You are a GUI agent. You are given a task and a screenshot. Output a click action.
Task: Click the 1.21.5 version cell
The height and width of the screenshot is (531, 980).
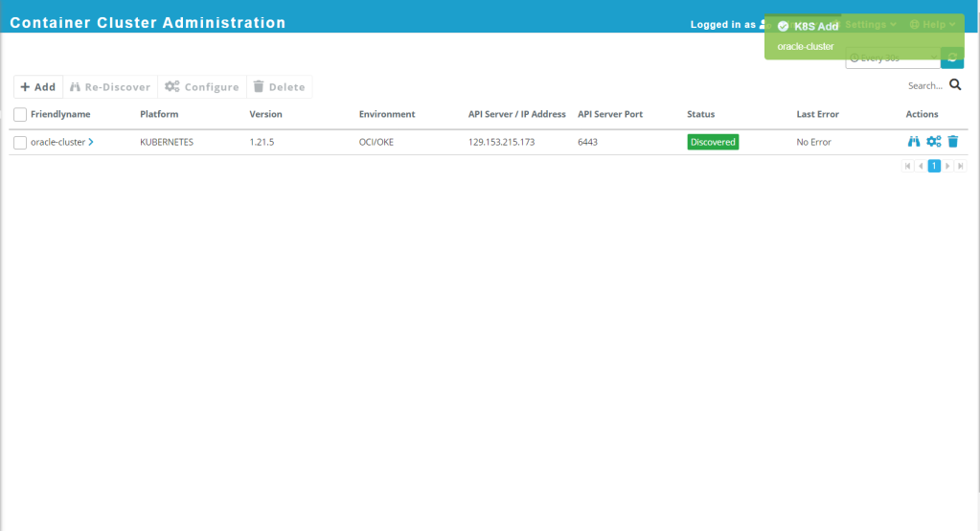[262, 142]
